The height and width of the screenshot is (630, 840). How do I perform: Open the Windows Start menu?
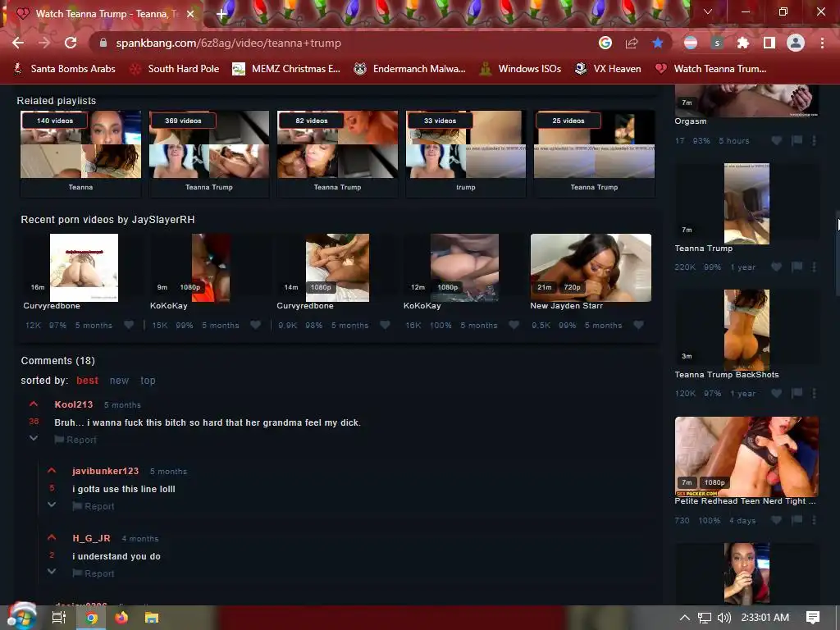click(x=21, y=617)
